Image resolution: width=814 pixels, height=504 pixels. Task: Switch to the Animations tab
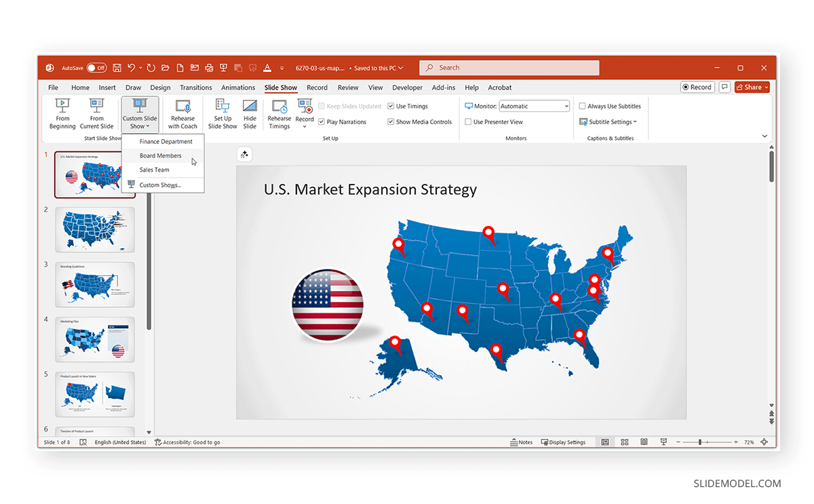[238, 87]
